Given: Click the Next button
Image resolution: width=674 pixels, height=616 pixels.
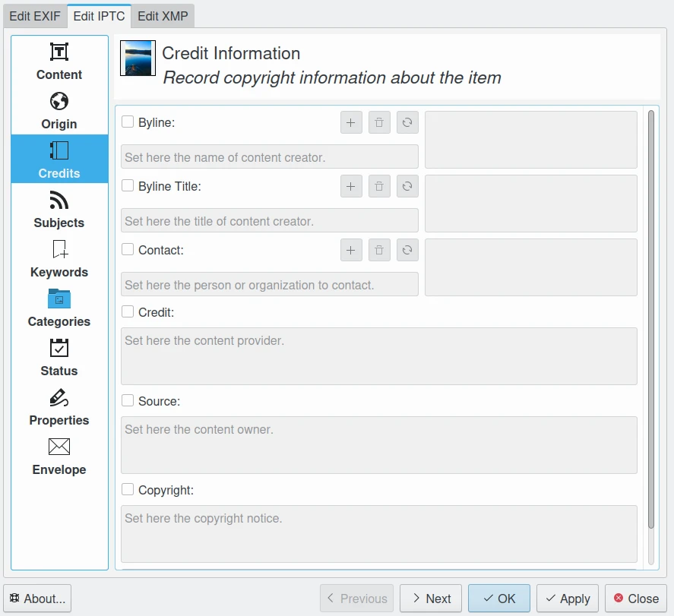Looking at the screenshot, I should (431, 599).
